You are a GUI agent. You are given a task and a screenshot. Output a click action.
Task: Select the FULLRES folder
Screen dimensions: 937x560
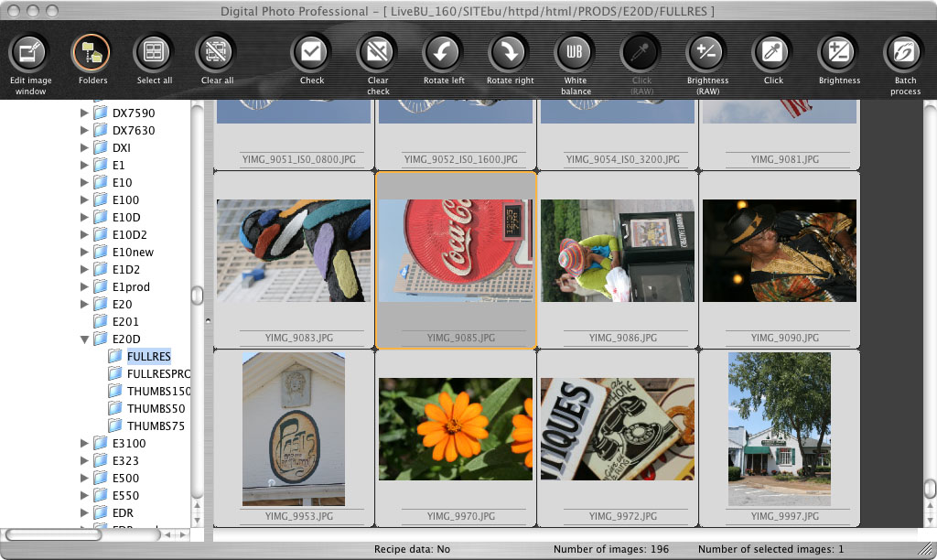click(148, 356)
